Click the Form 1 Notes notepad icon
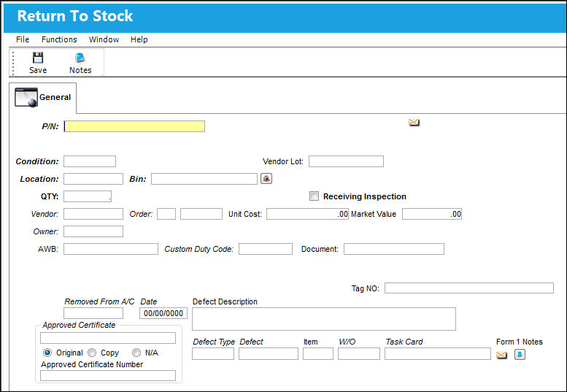This screenshot has width=567, height=392. click(x=520, y=354)
